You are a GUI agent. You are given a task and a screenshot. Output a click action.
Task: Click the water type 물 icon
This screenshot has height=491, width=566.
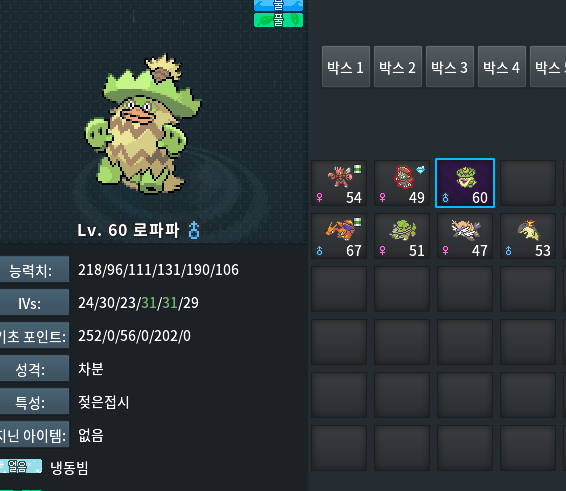coord(278,5)
